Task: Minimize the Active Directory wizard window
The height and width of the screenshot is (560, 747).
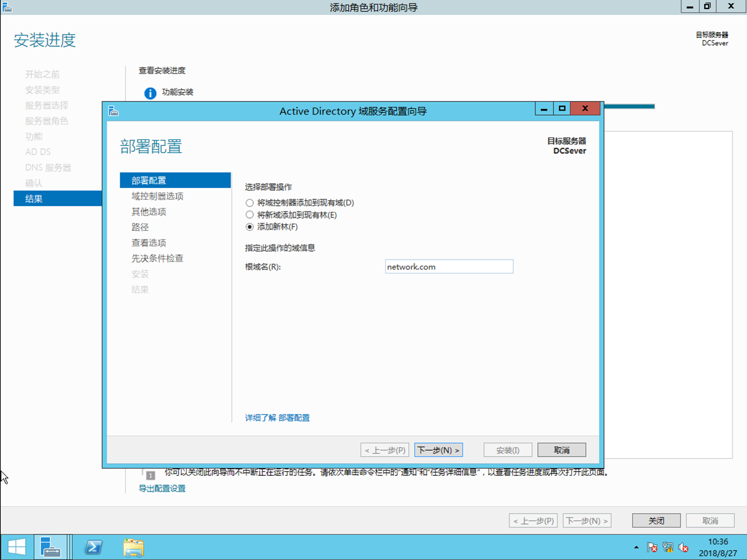Action: pyautogui.click(x=544, y=109)
